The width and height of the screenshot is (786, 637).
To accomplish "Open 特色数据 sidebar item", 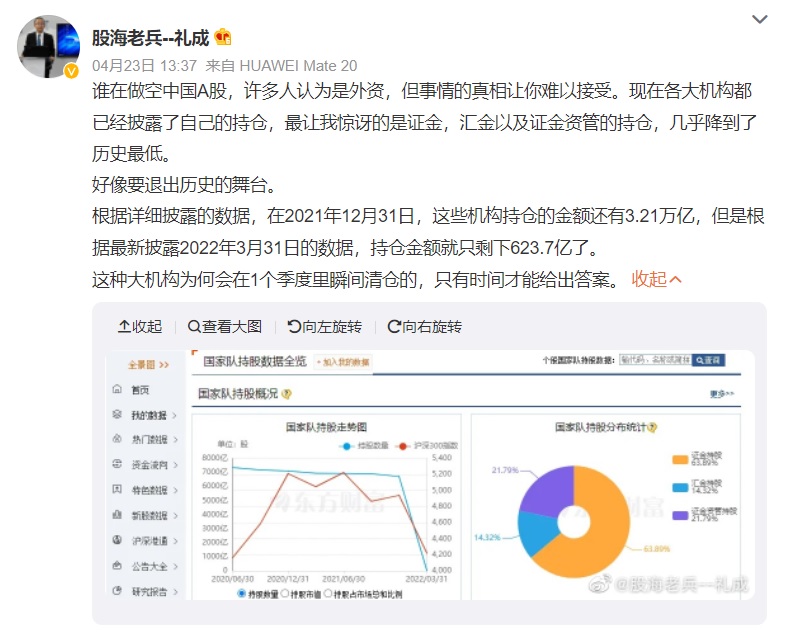I will point(149,490).
